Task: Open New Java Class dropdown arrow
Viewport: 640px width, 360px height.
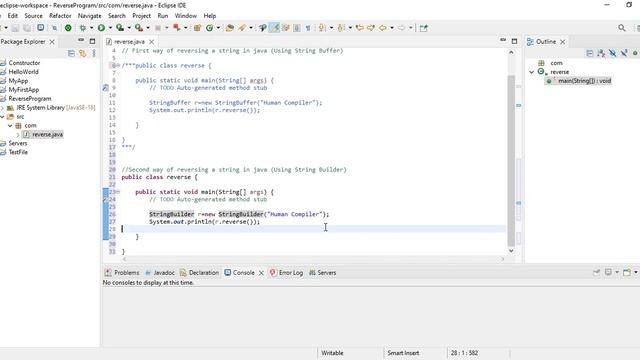Action: pos(218,28)
